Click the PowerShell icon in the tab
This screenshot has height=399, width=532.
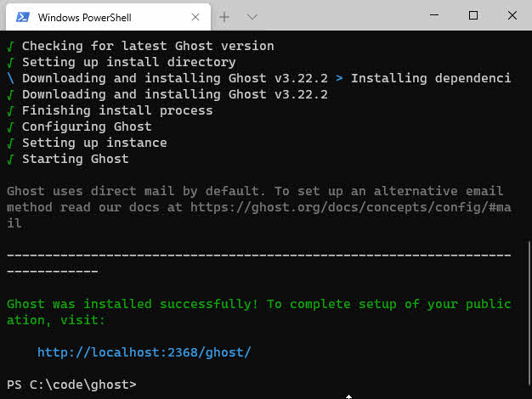click(23, 17)
